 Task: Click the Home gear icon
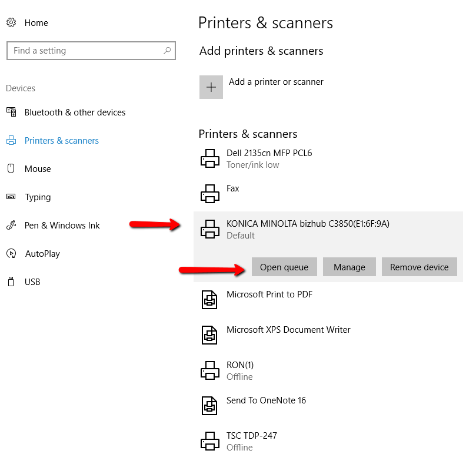(11, 22)
